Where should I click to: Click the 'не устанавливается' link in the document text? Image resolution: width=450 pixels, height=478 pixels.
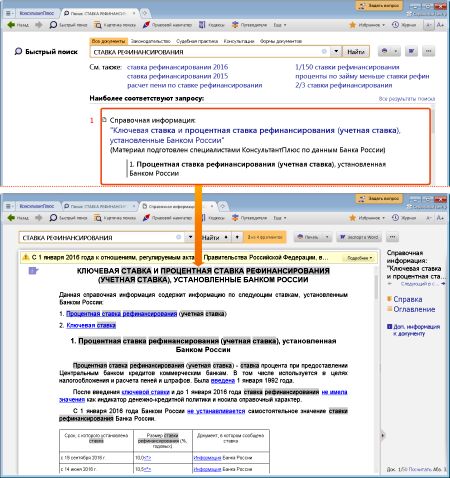tap(216, 411)
